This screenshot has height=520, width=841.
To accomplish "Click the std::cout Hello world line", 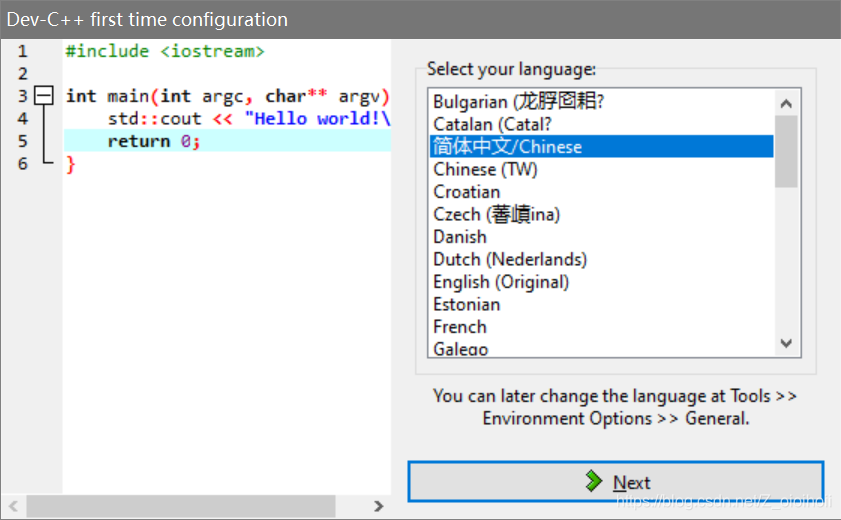I will click(x=249, y=118).
